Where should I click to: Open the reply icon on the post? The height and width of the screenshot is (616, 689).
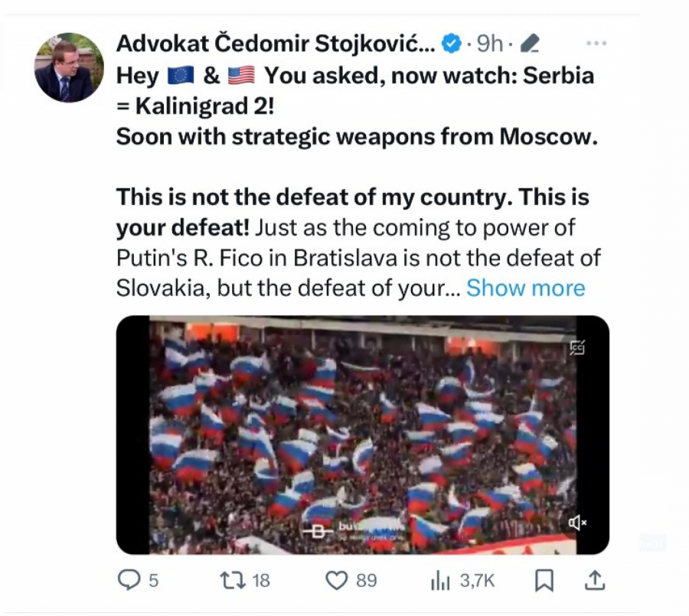pos(130,580)
